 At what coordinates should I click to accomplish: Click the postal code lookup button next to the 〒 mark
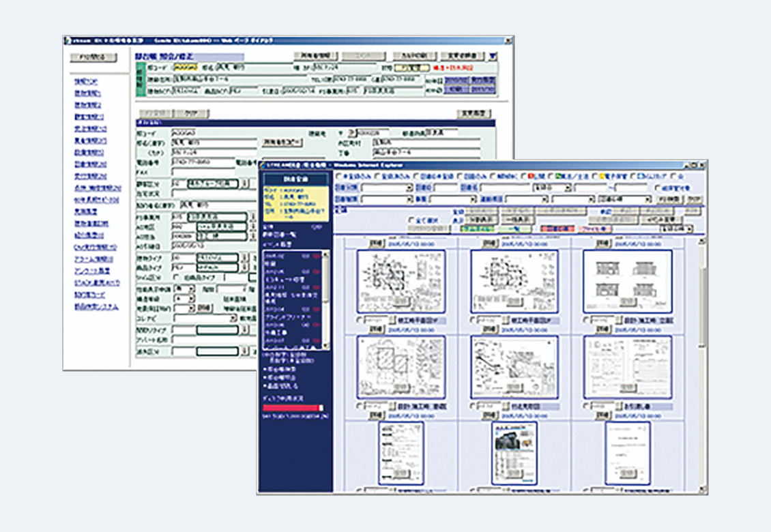[x=351, y=133]
